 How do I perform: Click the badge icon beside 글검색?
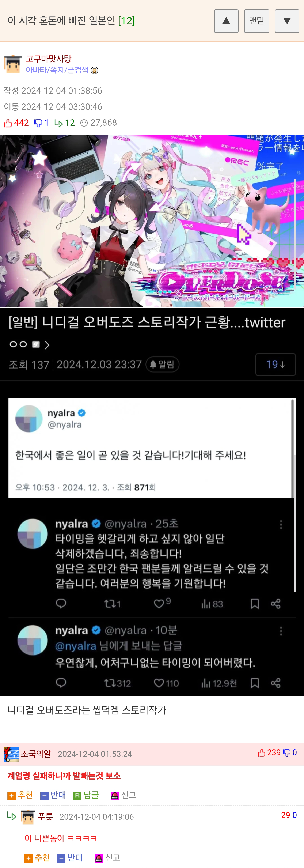tap(95, 70)
